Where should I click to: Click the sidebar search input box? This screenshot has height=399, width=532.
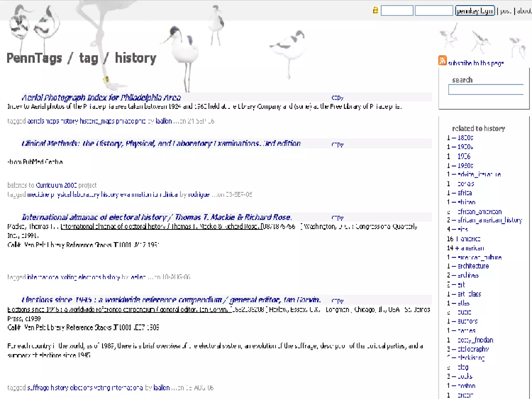click(485, 90)
